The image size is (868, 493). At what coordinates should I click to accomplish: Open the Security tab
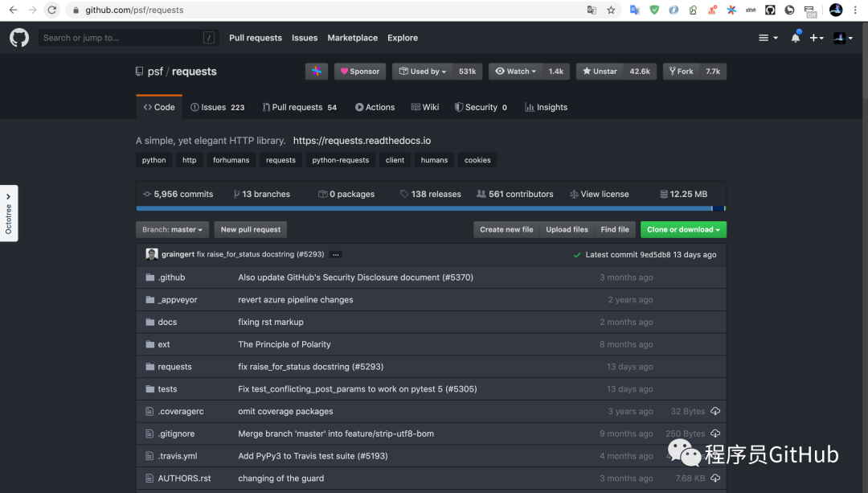click(481, 108)
